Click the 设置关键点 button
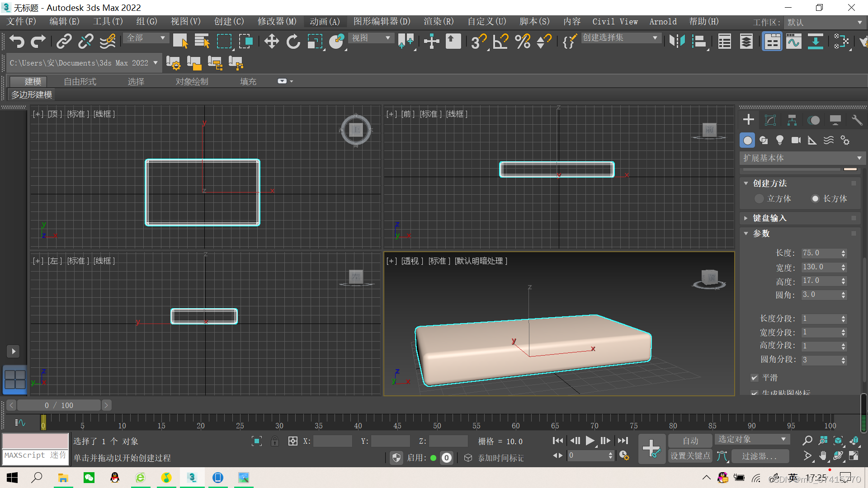The image size is (868, 488). tap(690, 456)
